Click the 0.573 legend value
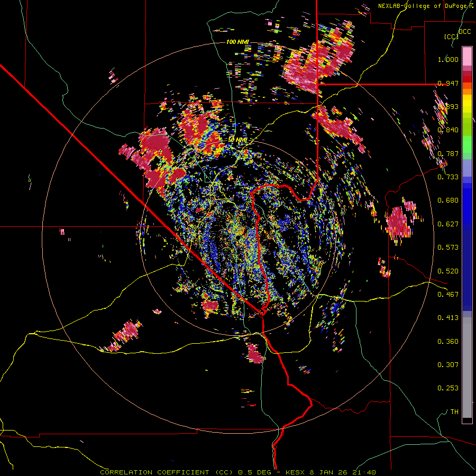Image resolution: width=476 pixels, height=476 pixels. point(448,248)
